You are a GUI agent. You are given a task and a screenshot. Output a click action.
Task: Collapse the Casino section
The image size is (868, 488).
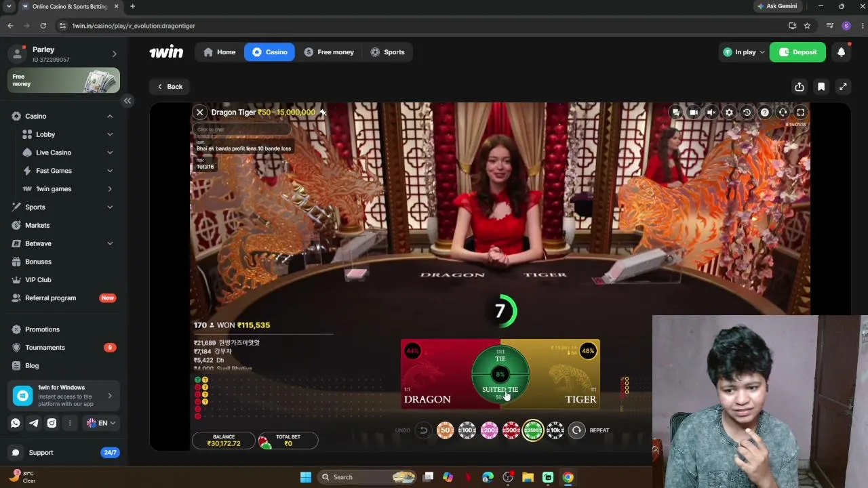click(110, 117)
